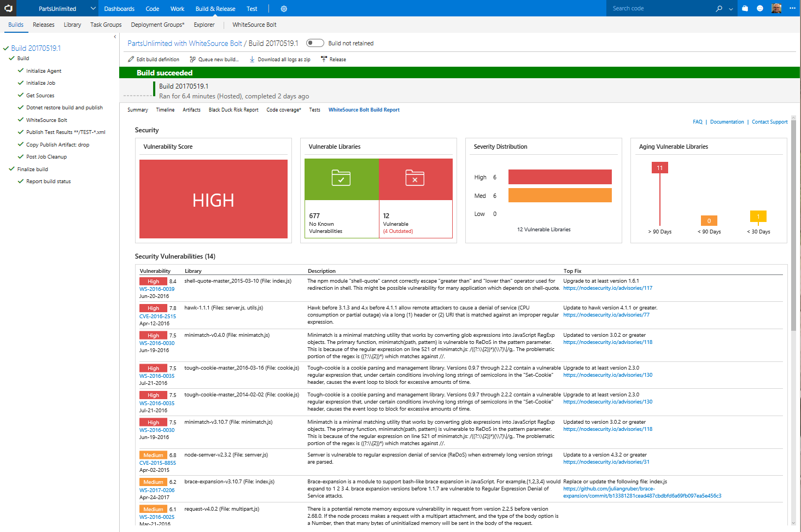Click the Download all logs arrow icon
The image size is (801, 532).
coord(252,59)
